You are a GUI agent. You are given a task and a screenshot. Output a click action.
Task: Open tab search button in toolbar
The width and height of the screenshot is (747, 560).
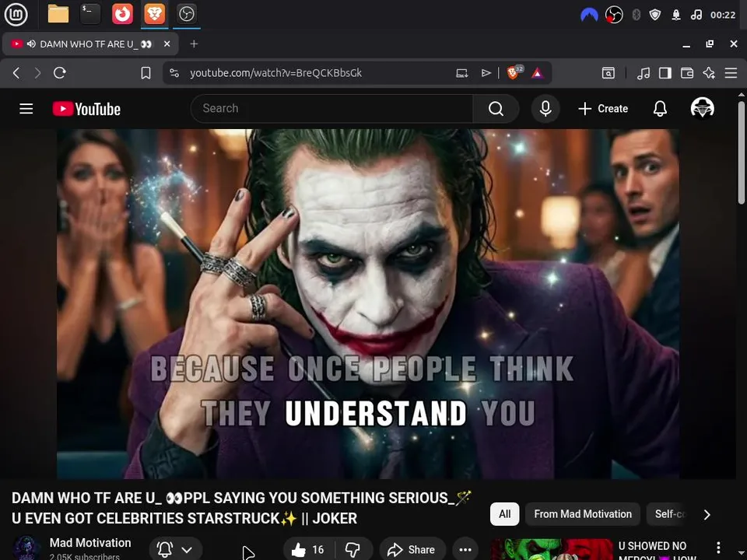608,73
